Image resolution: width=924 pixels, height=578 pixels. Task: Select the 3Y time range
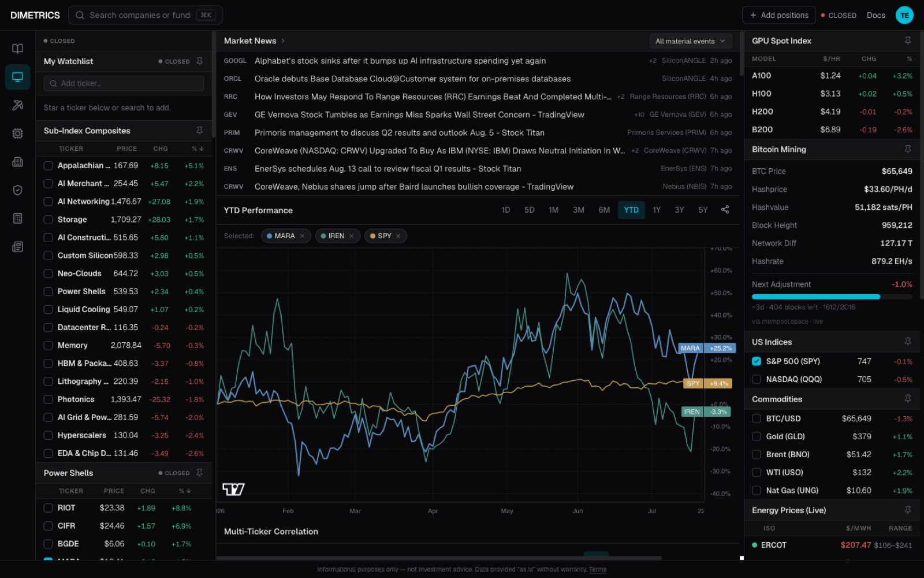coord(679,210)
